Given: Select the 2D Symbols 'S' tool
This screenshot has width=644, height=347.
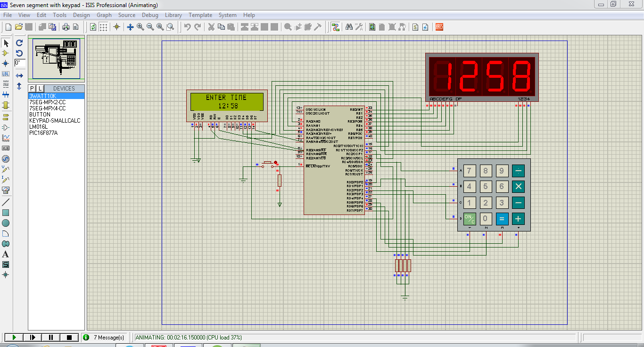Looking at the screenshot, I should point(6,264).
